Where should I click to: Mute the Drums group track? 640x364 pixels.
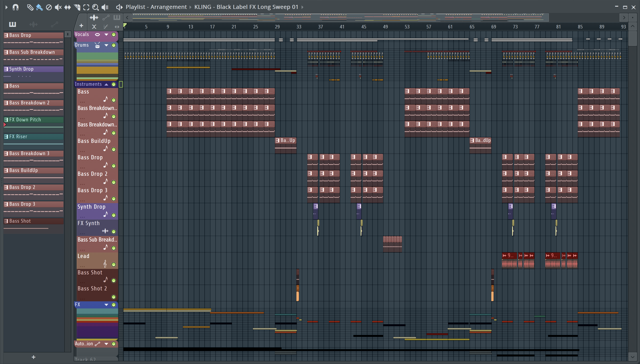(x=114, y=45)
